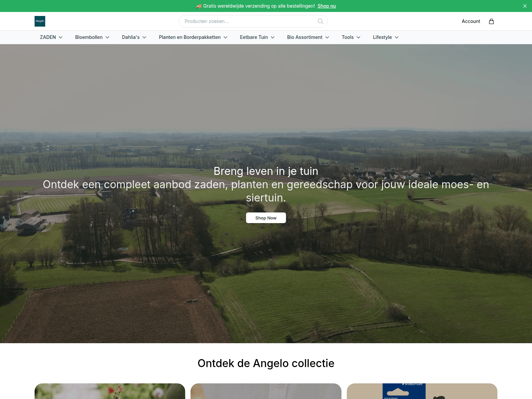Expand the Lifestyle chevron
This screenshot has width=532, height=399.
tap(397, 37)
